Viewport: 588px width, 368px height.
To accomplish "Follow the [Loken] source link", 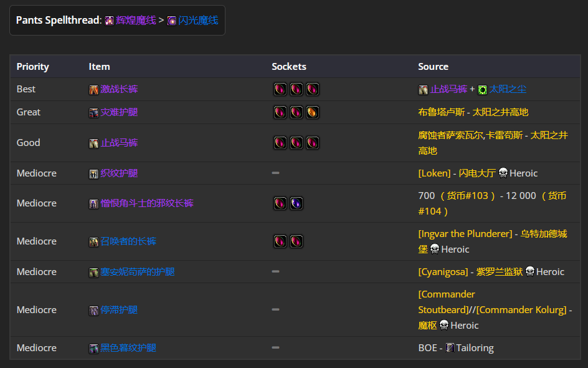I will pyautogui.click(x=434, y=173).
